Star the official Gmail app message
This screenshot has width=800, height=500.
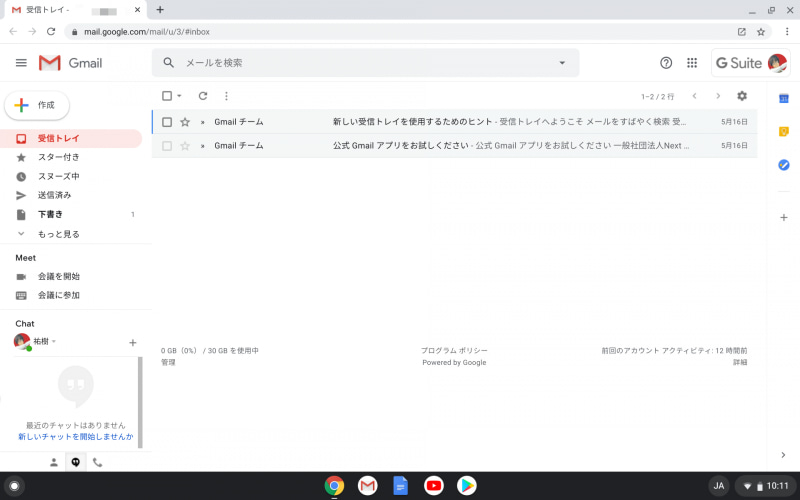pyautogui.click(x=185, y=146)
